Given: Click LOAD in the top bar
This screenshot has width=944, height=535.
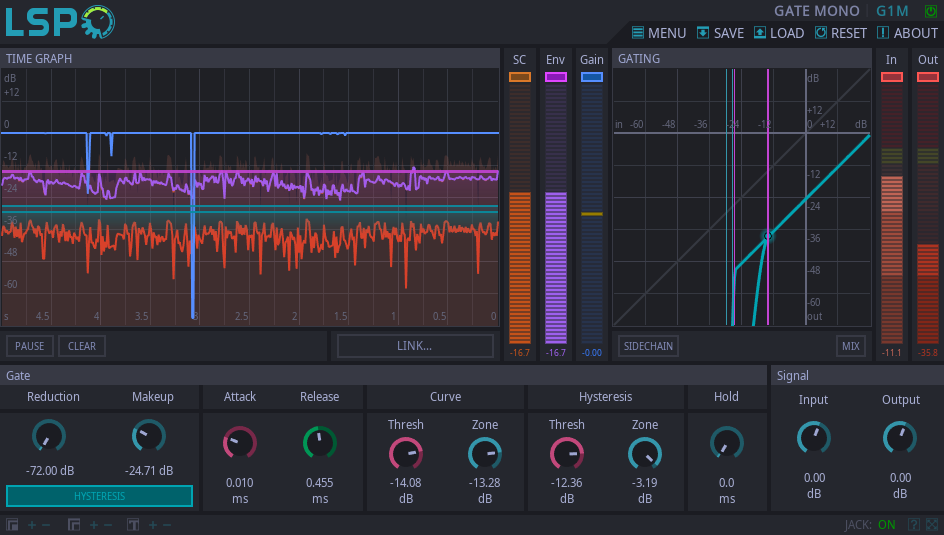Looking at the screenshot, I should (779, 33).
